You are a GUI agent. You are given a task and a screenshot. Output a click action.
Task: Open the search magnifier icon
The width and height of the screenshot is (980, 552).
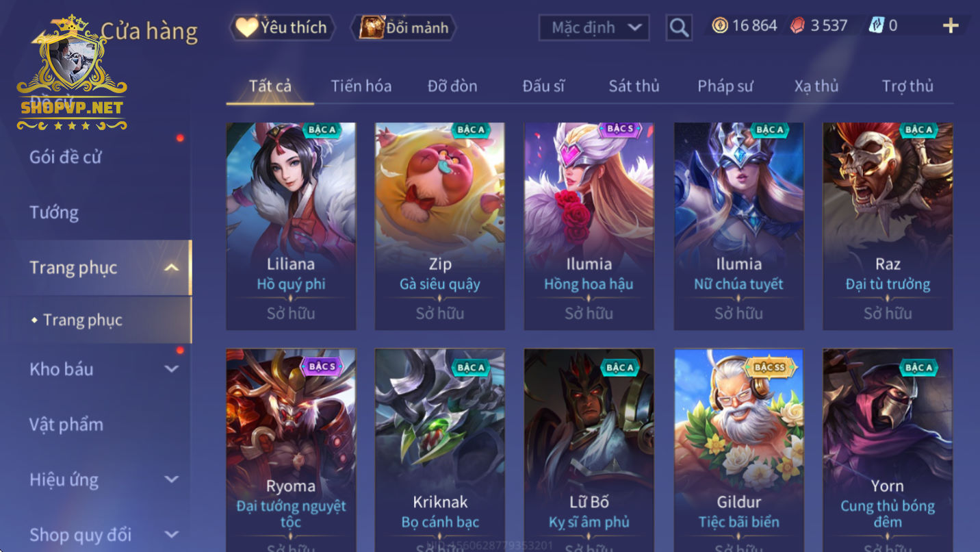678,27
